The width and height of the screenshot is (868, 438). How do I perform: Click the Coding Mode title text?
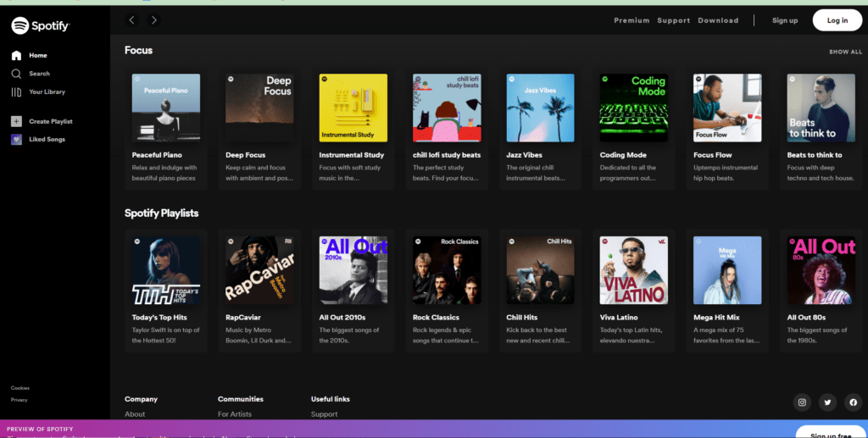pyautogui.click(x=623, y=155)
